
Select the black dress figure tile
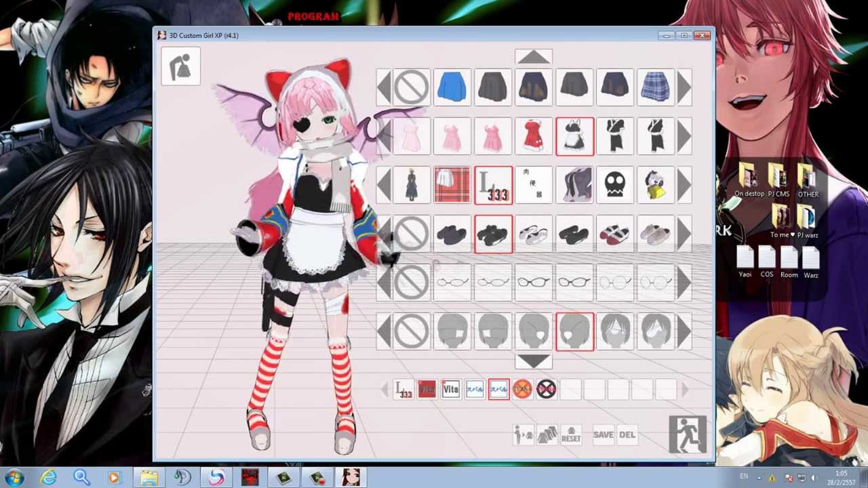[412, 185]
